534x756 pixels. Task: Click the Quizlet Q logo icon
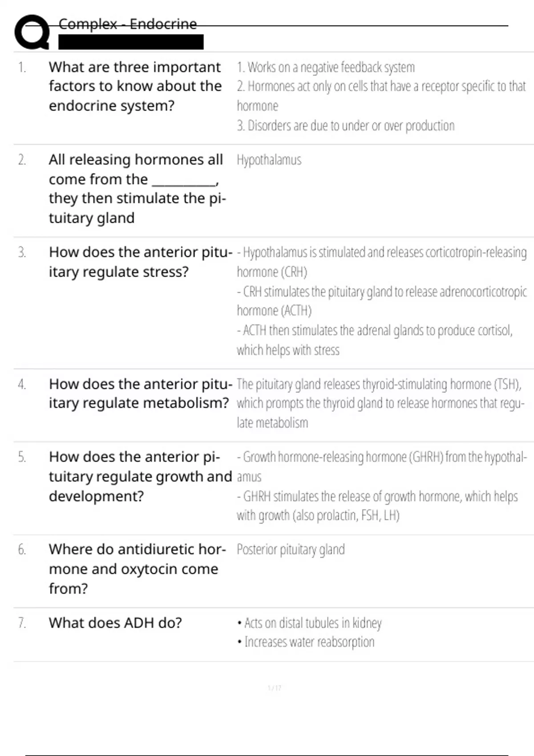coord(32,32)
